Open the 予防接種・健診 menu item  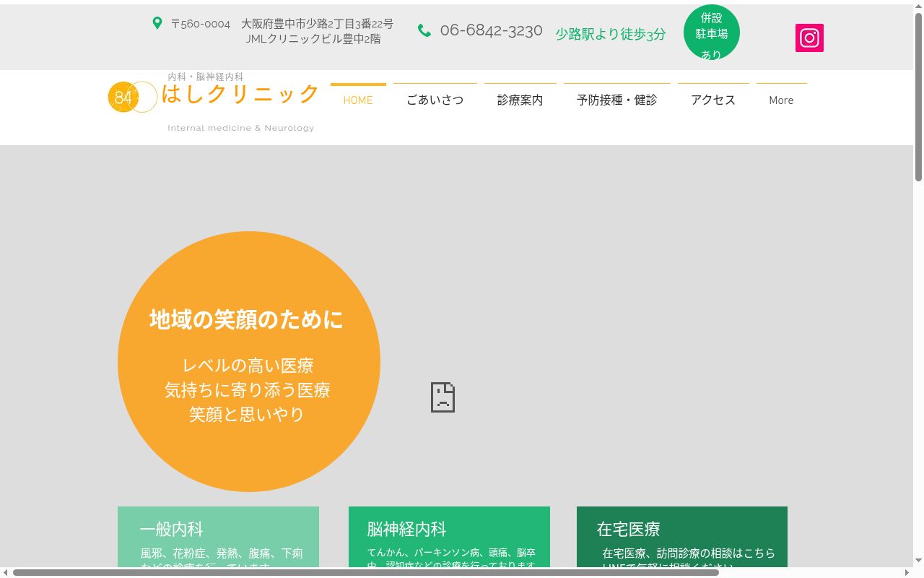tap(617, 100)
